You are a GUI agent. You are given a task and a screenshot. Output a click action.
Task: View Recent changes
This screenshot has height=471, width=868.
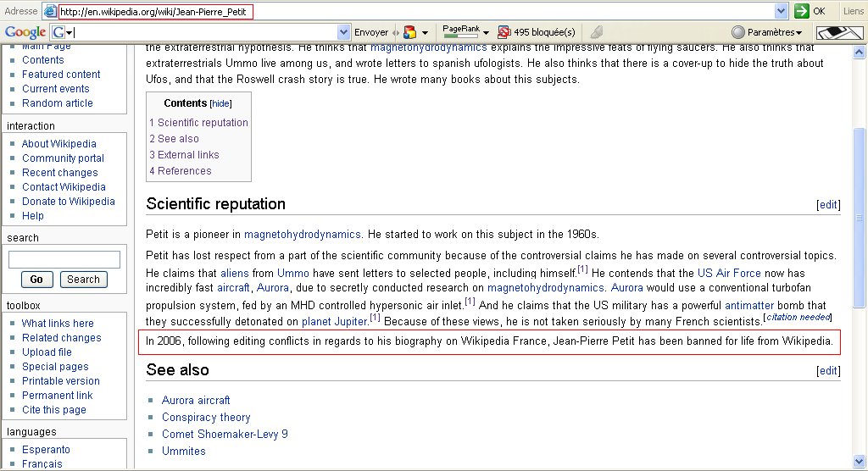(x=60, y=173)
